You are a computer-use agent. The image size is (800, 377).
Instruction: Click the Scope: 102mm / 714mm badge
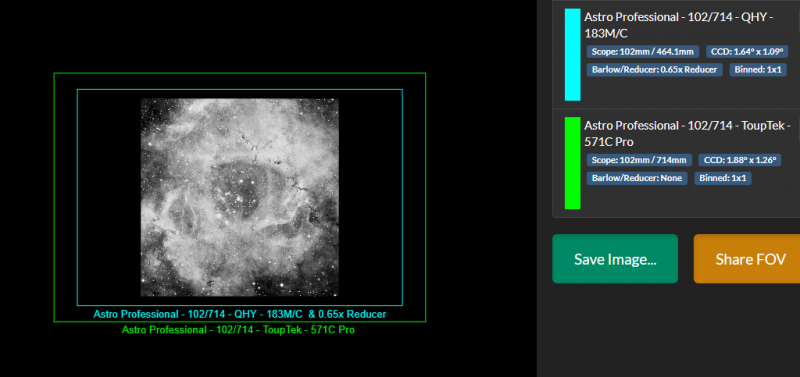[639, 160]
